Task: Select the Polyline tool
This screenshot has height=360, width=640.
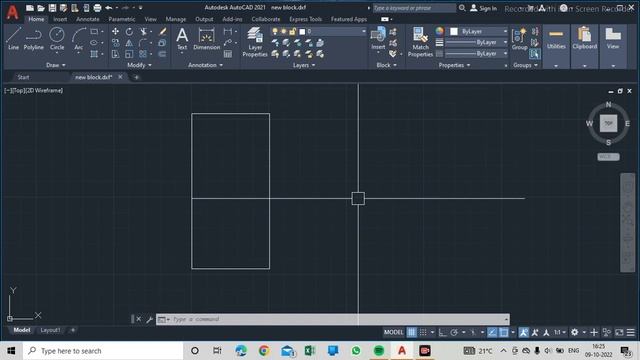Action: 33,38
